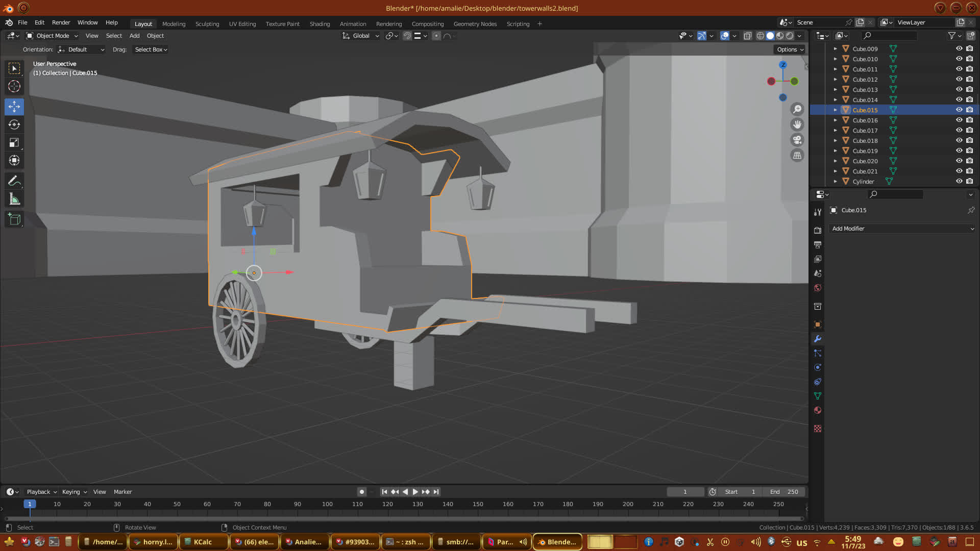Image resolution: width=980 pixels, height=551 pixels.
Task: Choose the Measure tool
Action: pos(14,199)
